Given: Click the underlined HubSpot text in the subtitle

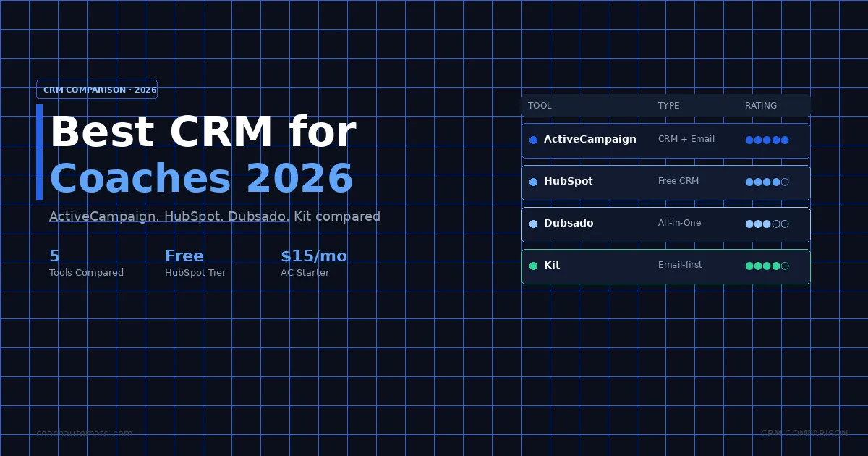Looking at the screenshot, I should tap(194, 216).
